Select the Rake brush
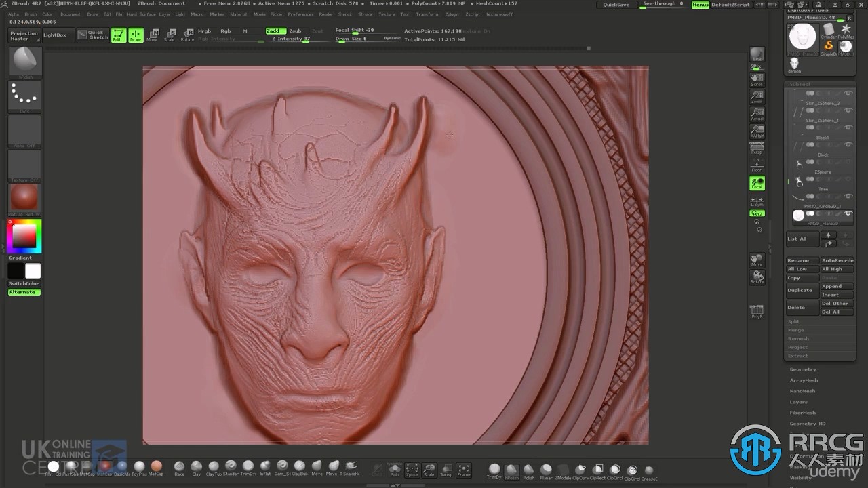 [179, 468]
